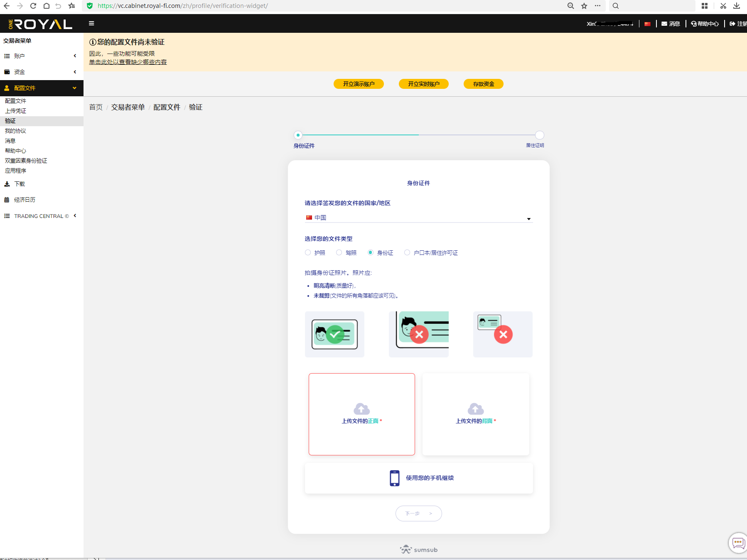The width and height of the screenshot is (747, 560).
Task: Bookmark this page with star icon
Action: 584,6
